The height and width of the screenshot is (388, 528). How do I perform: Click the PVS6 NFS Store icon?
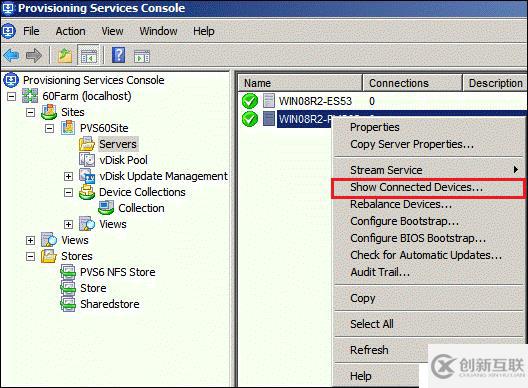tap(68, 272)
